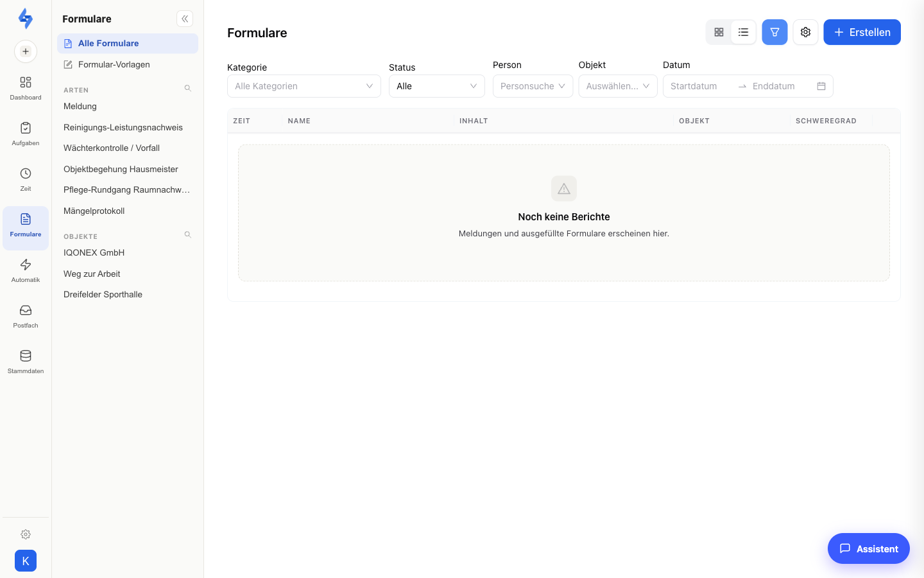This screenshot has width=924, height=578.
Task: Open Automatik in the left rail
Action: click(x=26, y=271)
